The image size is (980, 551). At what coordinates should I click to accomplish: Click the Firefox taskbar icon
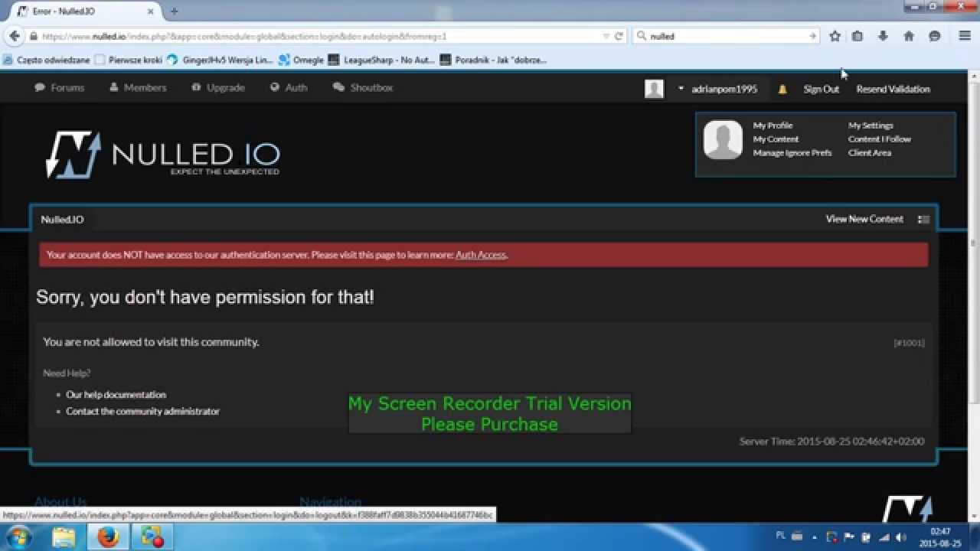click(x=108, y=538)
